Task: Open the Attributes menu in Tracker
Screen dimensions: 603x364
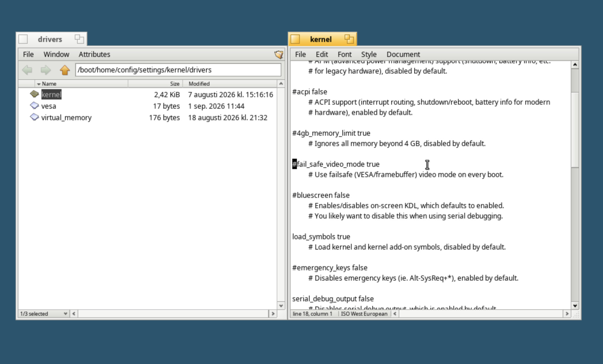Action: click(x=94, y=54)
